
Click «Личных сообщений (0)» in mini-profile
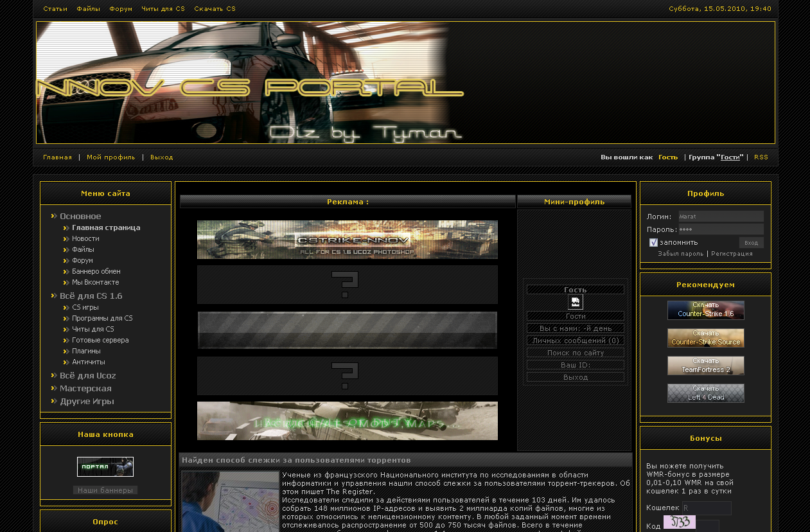576,341
